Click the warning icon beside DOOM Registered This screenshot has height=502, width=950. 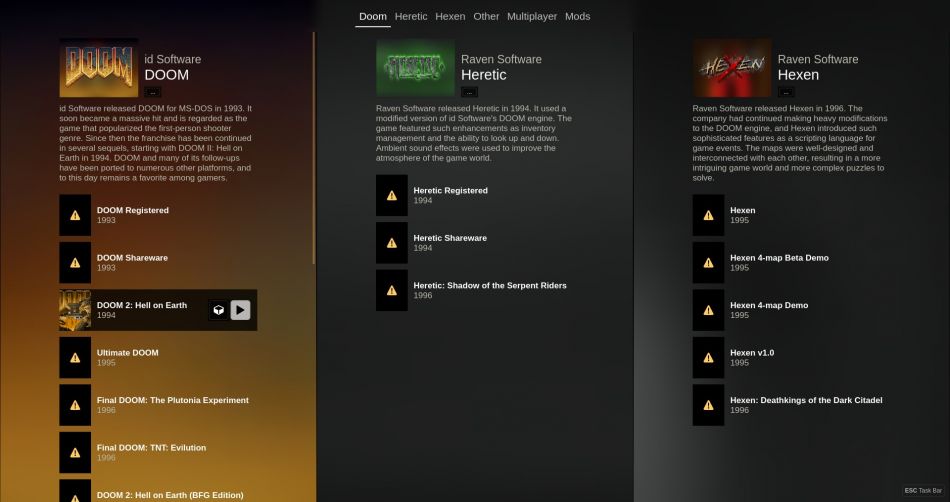[75, 215]
